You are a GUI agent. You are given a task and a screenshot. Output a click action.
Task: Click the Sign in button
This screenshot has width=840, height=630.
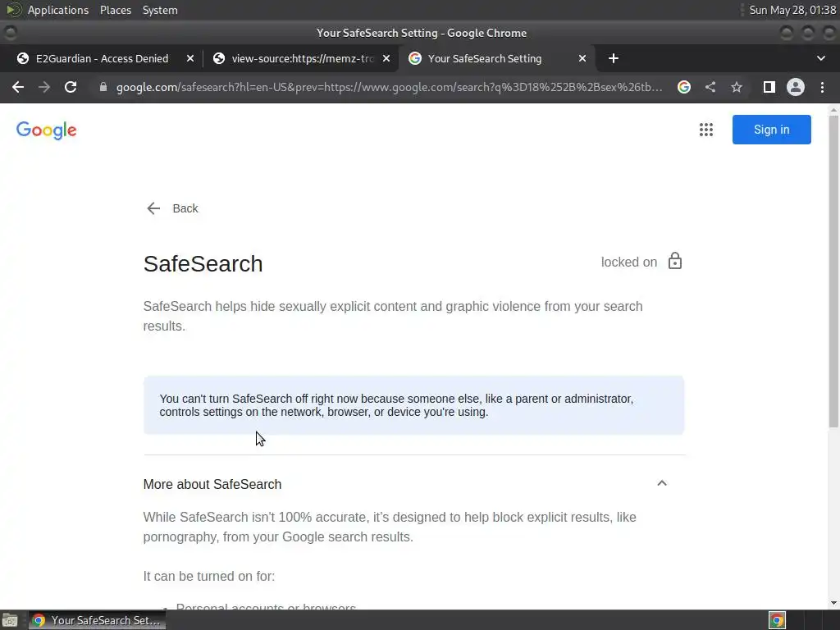click(771, 130)
